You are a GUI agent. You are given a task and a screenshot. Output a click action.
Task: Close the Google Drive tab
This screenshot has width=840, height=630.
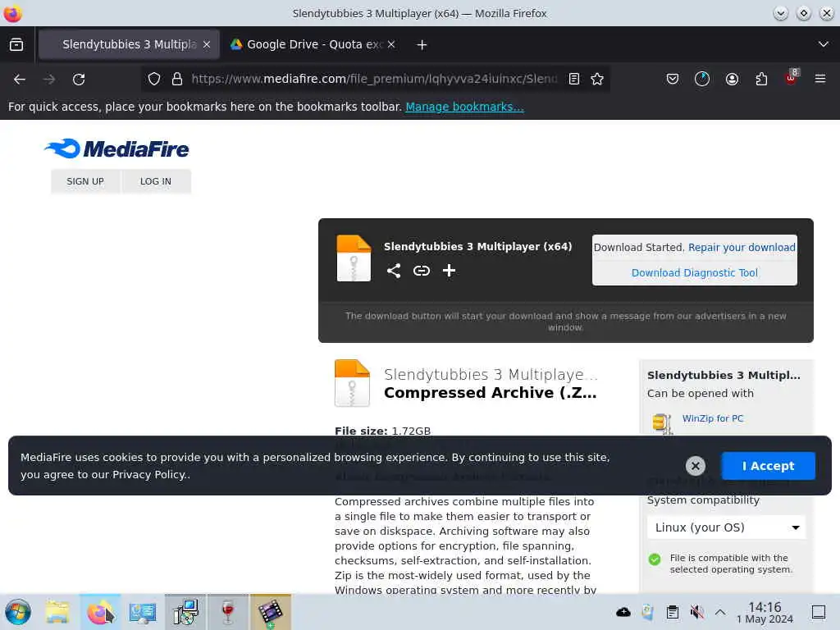click(x=391, y=44)
